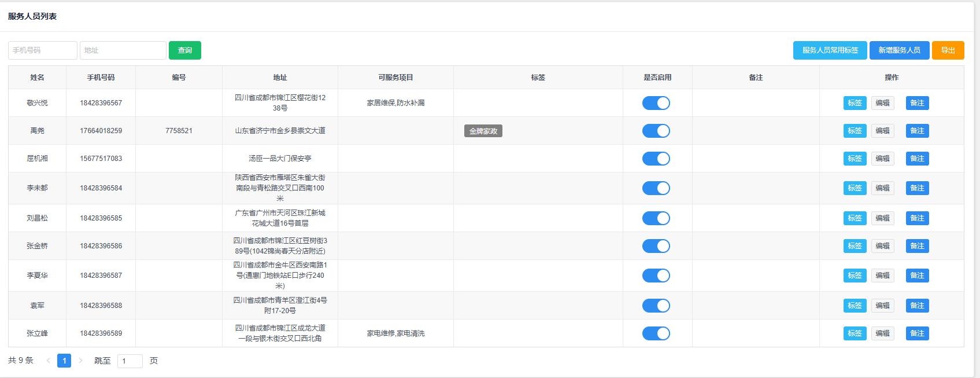
Task: Export the list with 导出
Action: 948,50
